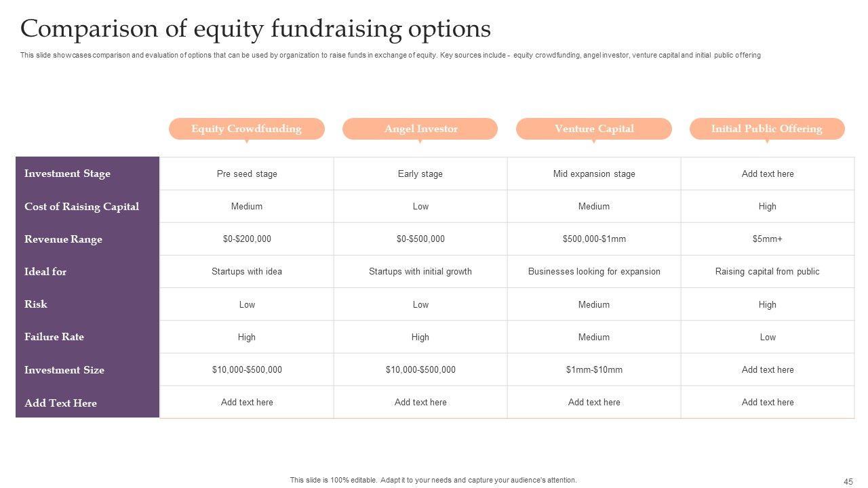This screenshot has height=488, width=868.
Task: Select the Angel Investor header pill
Action: pyautogui.click(x=420, y=129)
